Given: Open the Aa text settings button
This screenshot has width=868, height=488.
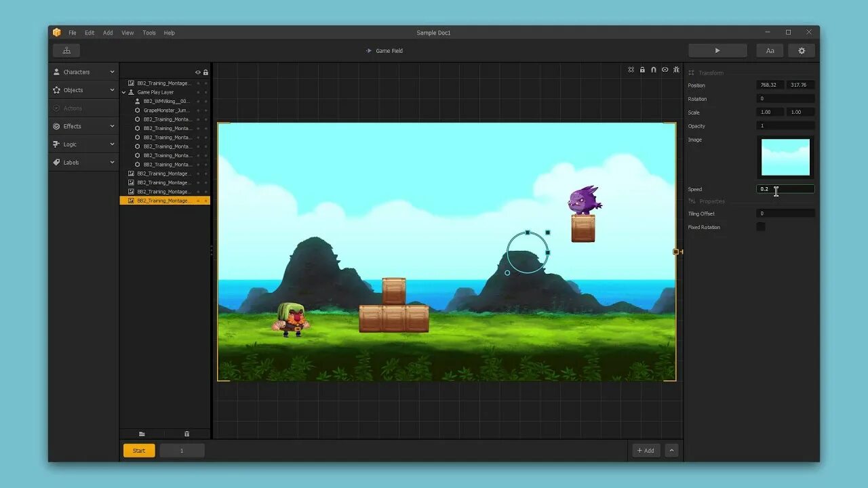Looking at the screenshot, I should tap(770, 51).
